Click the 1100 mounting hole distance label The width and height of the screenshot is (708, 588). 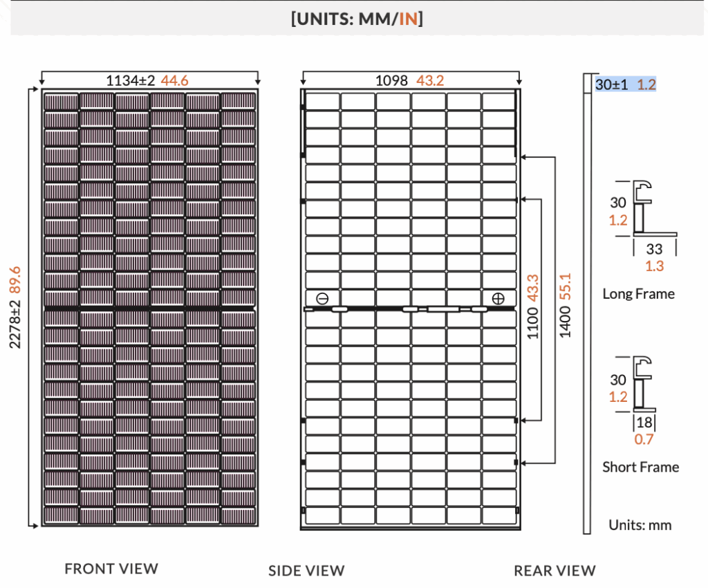click(533, 306)
